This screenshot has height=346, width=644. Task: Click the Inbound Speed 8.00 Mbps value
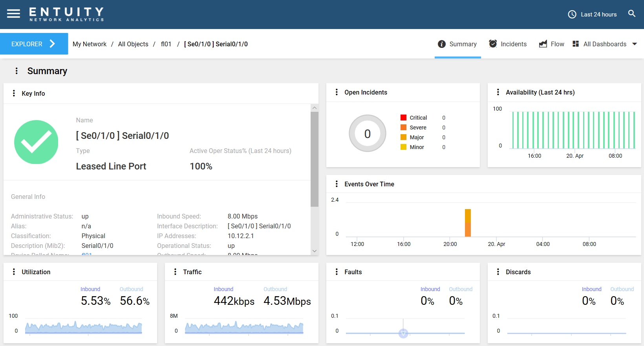coord(243,216)
